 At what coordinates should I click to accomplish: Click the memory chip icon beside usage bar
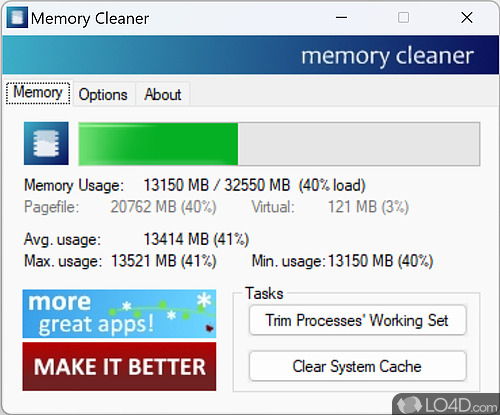(46, 143)
